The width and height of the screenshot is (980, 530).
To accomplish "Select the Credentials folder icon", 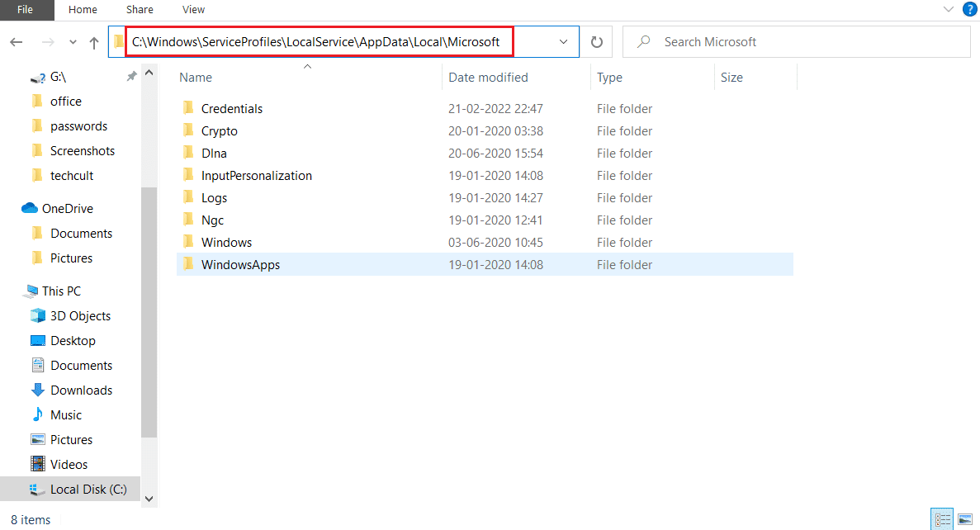I will (189, 108).
